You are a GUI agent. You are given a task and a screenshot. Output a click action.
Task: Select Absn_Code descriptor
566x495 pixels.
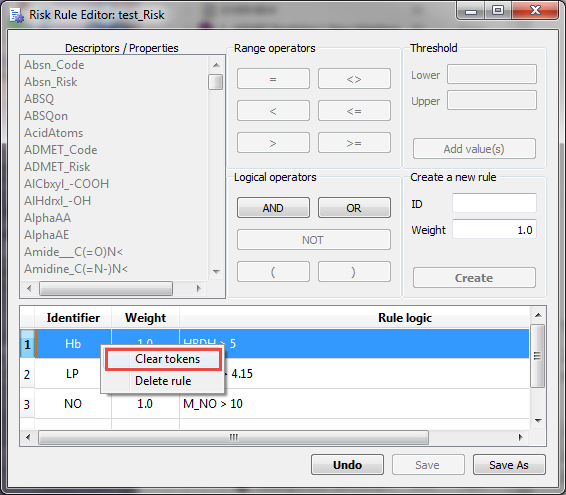point(54,65)
